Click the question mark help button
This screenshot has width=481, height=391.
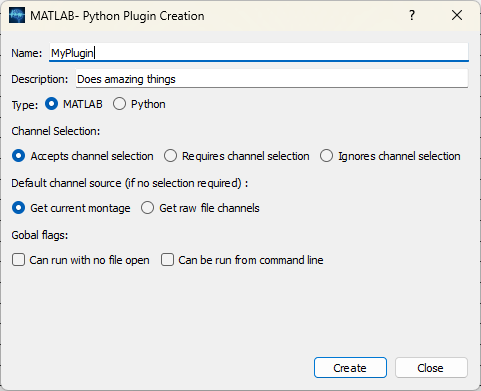coord(412,15)
